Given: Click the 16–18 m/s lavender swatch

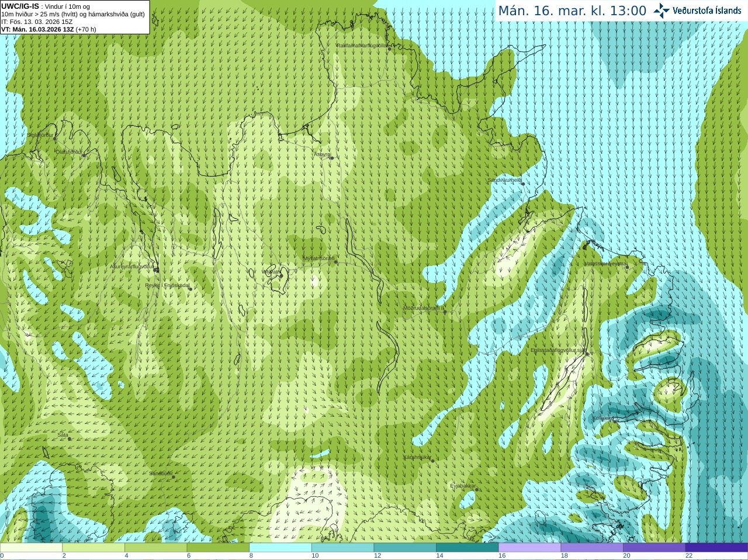Looking at the screenshot, I should (x=529, y=548).
